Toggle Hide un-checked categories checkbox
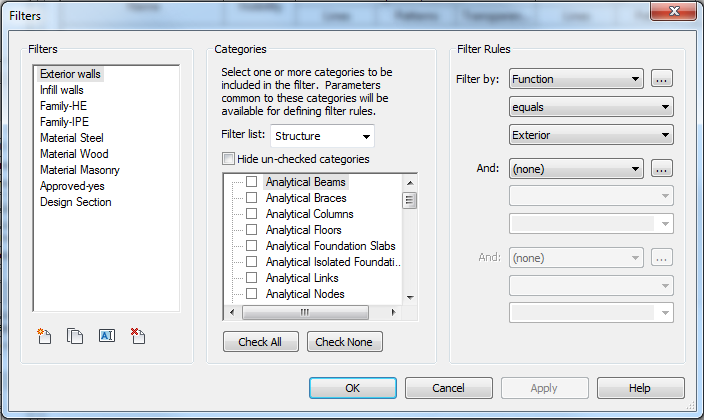This screenshot has height=420, width=704. 228,159
